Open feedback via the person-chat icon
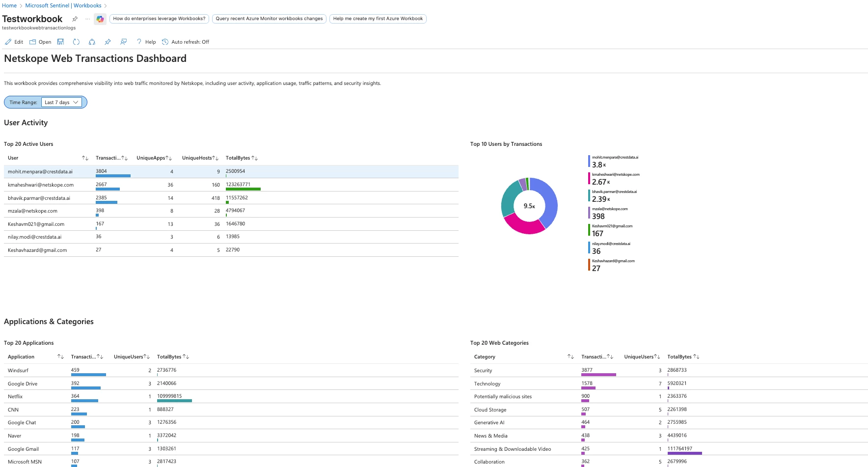The image size is (868, 467). [124, 42]
